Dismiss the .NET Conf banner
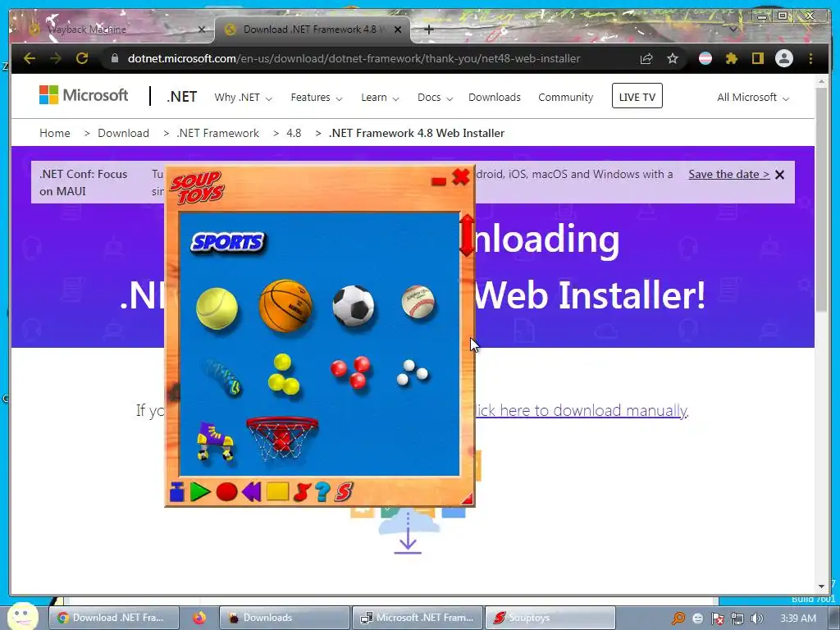This screenshot has height=630, width=840. tap(780, 175)
